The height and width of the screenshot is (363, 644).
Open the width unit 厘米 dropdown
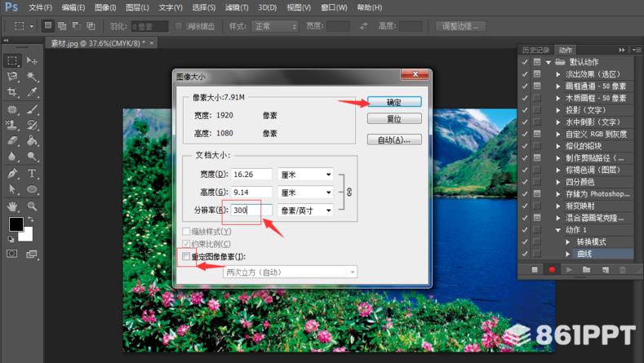pos(306,174)
